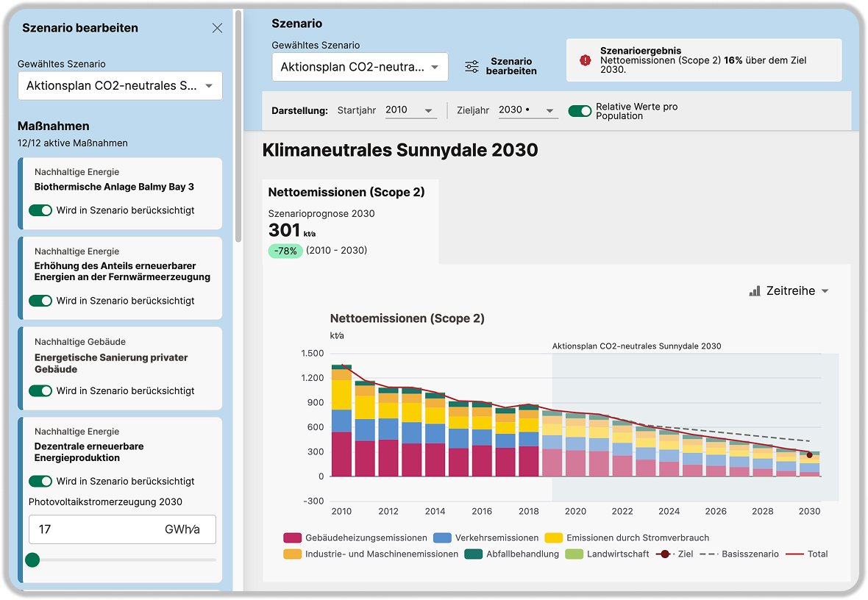This screenshot has height=600, width=868.
Task: Click the Total legend line marker
Action: tap(795, 554)
